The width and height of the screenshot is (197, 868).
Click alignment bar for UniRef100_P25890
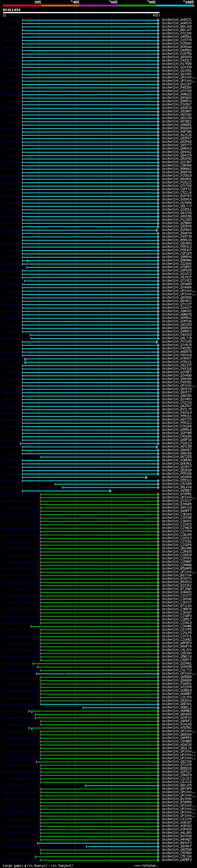90,44
